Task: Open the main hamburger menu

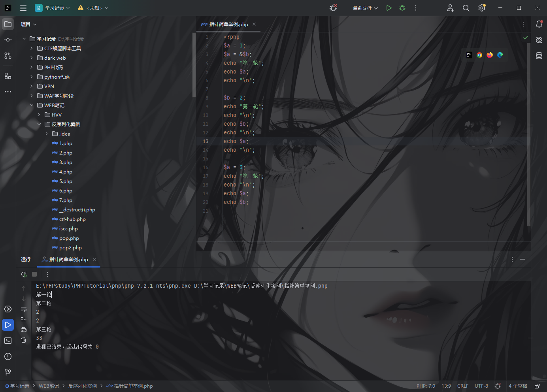Action: pos(23,8)
